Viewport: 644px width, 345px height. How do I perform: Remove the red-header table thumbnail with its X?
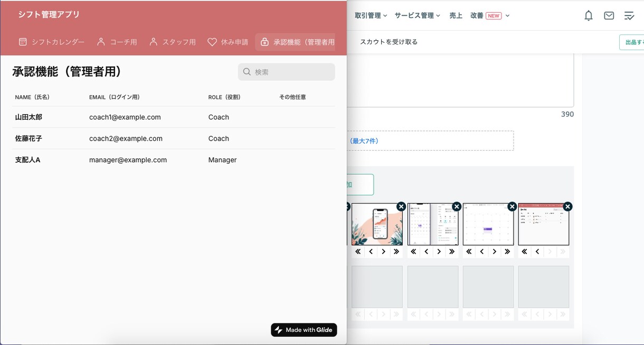click(567, 207)
